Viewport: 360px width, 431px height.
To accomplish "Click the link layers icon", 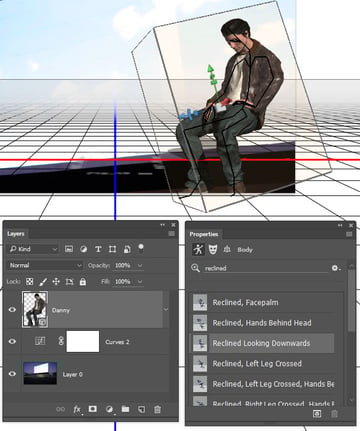I will pos(60,409).
